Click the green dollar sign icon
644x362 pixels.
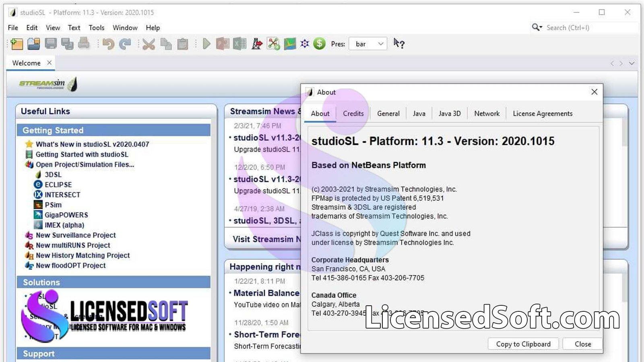(x=320, y=43)
